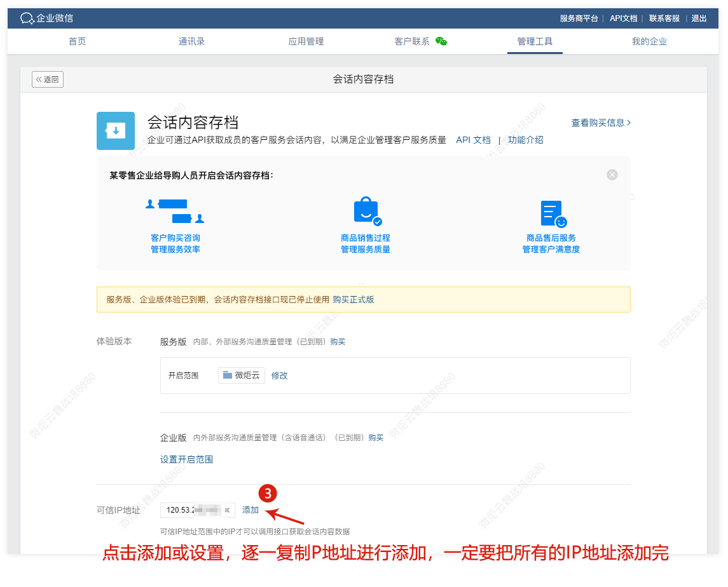Viewport: 728px width, 587px height.
Task: Click the 商品销售过程 shopping bag icon
Action: [367, 211]
